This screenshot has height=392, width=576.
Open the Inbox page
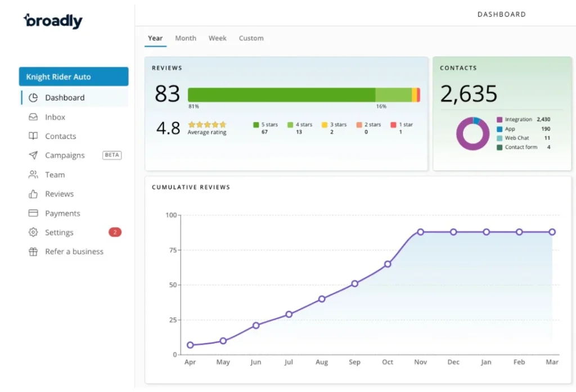[74, 117]
